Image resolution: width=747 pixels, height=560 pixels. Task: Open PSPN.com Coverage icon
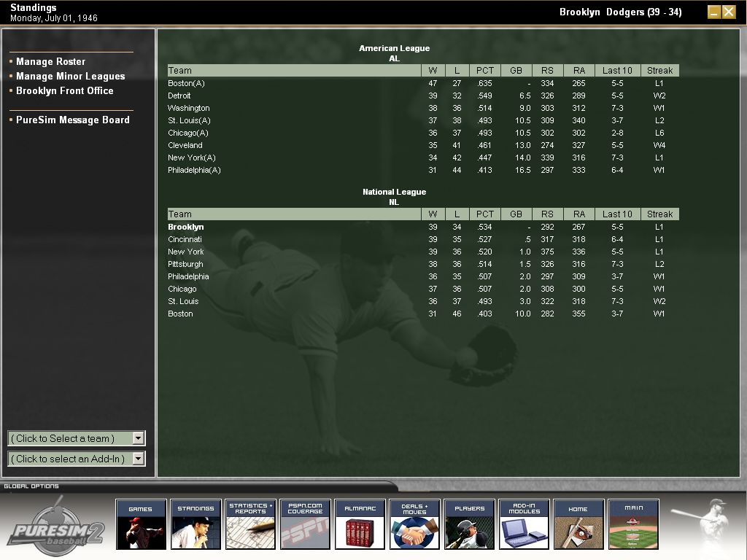(x=305, y=524)
